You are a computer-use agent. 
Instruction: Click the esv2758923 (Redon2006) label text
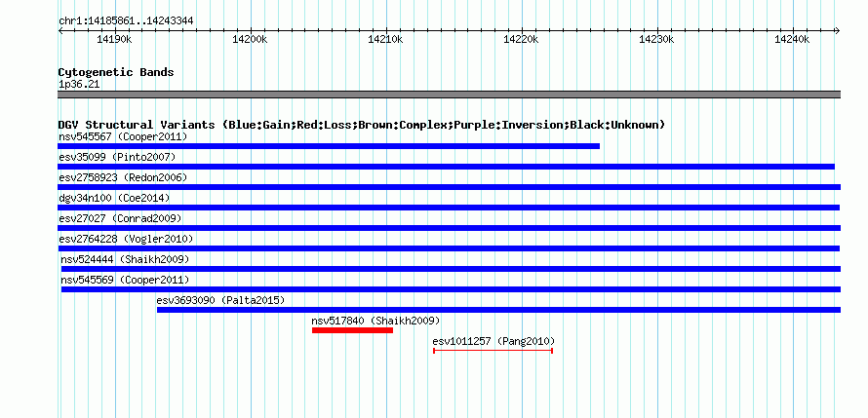(123, 177)
